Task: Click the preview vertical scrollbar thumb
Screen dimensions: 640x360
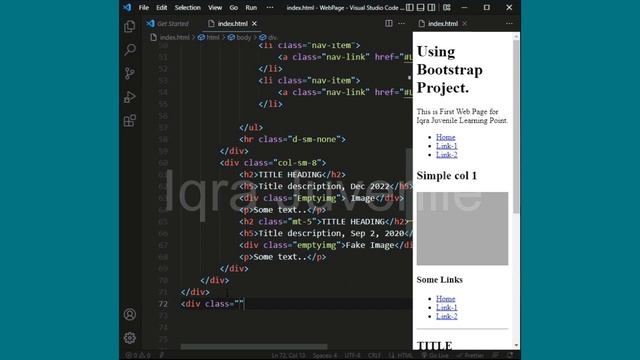Action: click(x=516, y=127)
